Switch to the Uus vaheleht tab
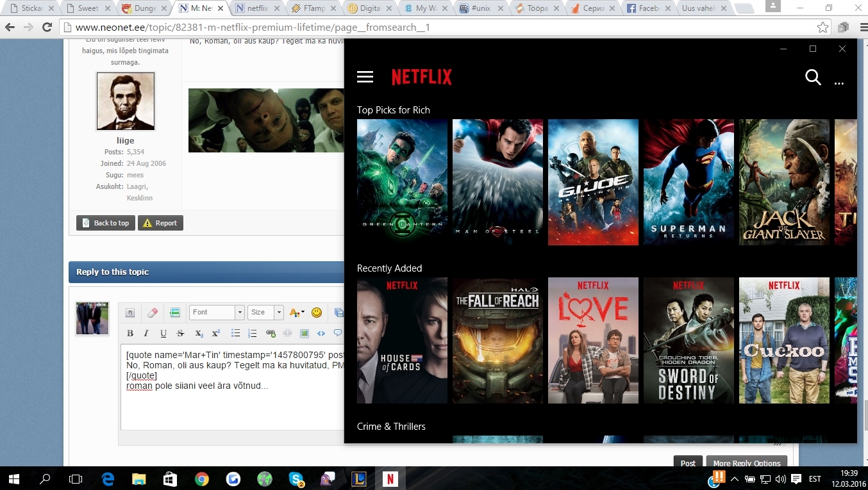Screen dimensions: 868x490 tap(705, 9)
